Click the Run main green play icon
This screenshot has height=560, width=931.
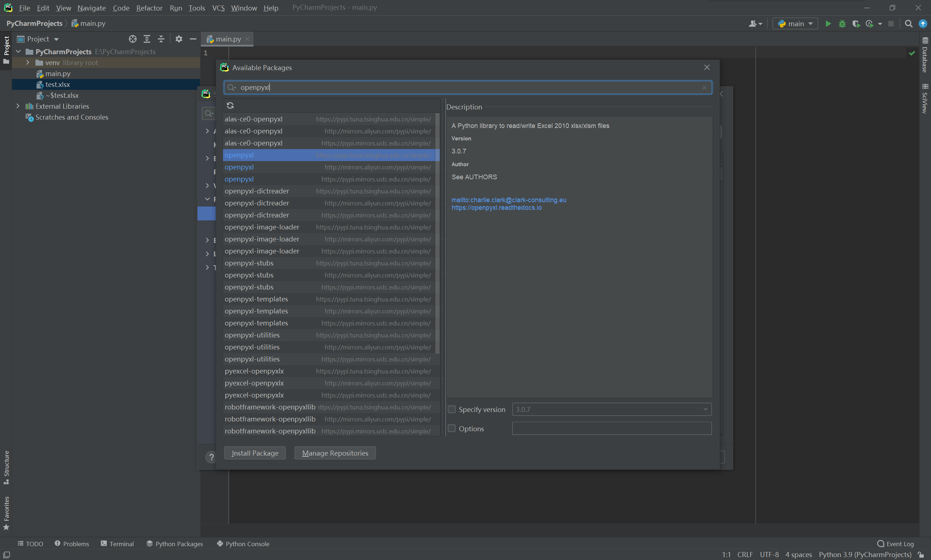(828, 24)
